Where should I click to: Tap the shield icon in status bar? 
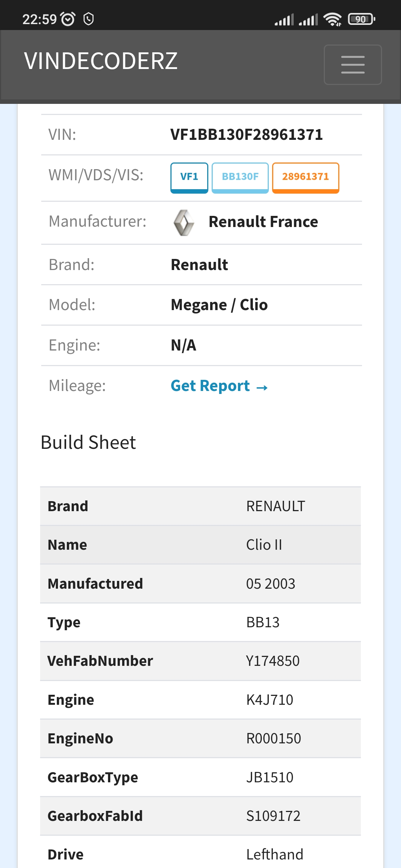[x=88, y=19]
